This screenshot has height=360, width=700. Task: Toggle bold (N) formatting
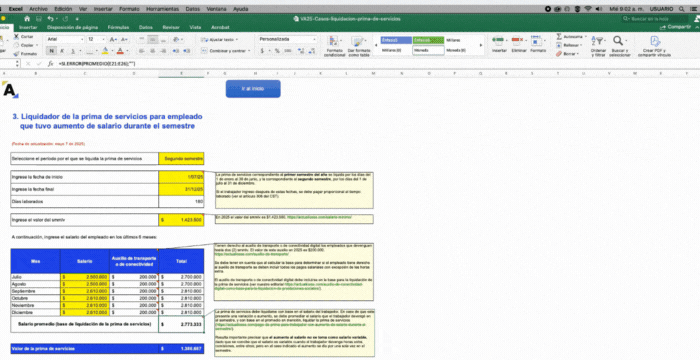(52, 51)
